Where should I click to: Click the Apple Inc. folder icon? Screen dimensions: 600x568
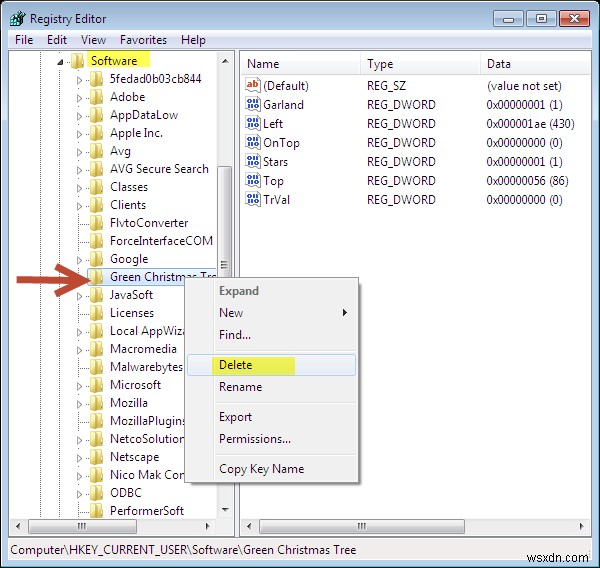click(x=96, y=133)
